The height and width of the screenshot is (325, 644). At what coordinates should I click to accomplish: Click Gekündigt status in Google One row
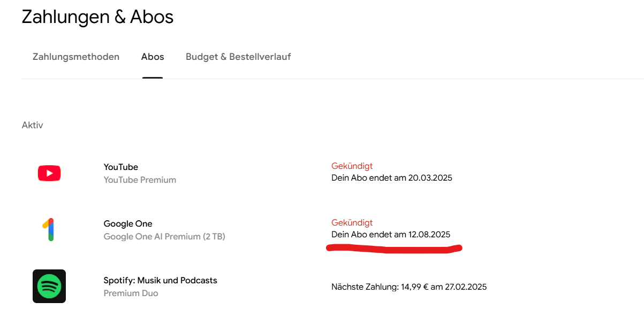click(x=352, y=222)
